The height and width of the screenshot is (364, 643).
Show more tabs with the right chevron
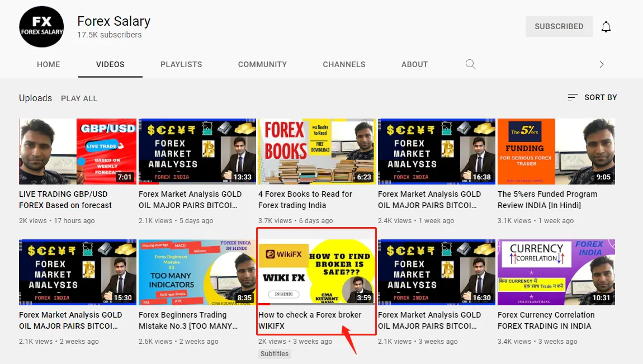click(x=601, y=64)
